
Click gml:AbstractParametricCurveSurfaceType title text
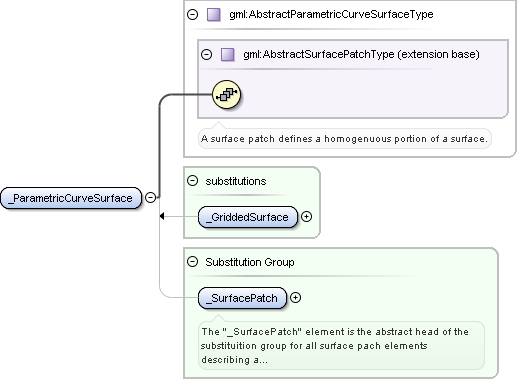[x=331, y=15]
